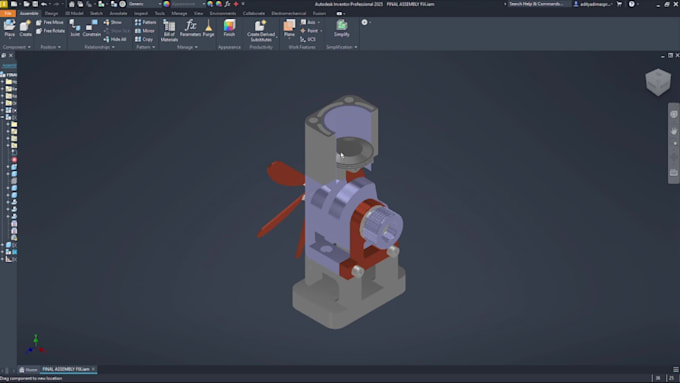Activate the Constrain tool
This screenshot has width=680, height=383.
[x=92, y=28]
